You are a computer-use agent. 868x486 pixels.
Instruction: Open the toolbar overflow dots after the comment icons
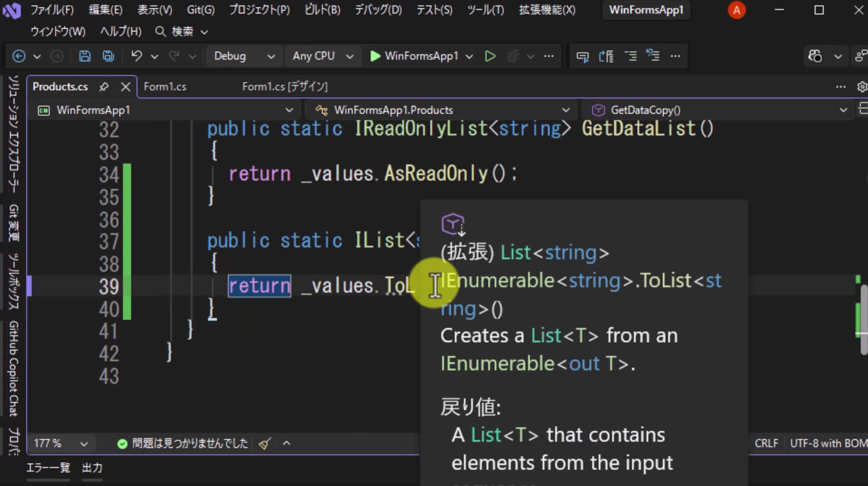[x=675, y=56]
